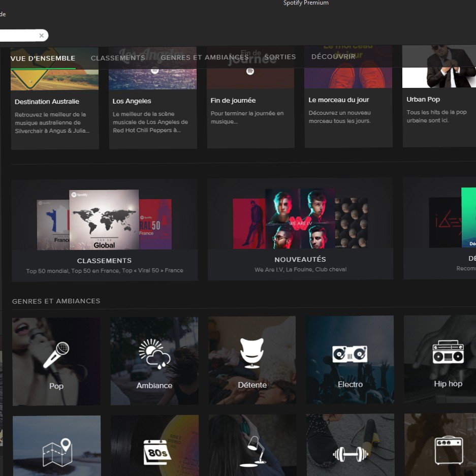Clear the search field with the X icon
This screenshot has width=476, height=476.
[x=42, y=36]
